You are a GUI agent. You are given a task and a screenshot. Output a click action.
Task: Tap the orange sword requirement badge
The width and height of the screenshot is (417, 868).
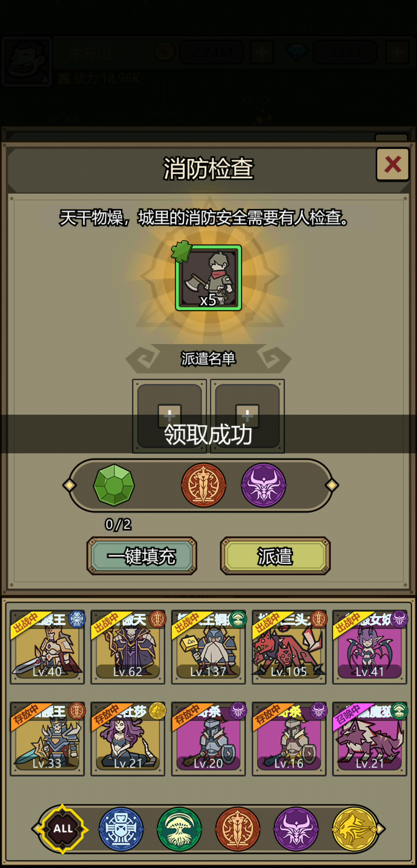tap(204, 485)
